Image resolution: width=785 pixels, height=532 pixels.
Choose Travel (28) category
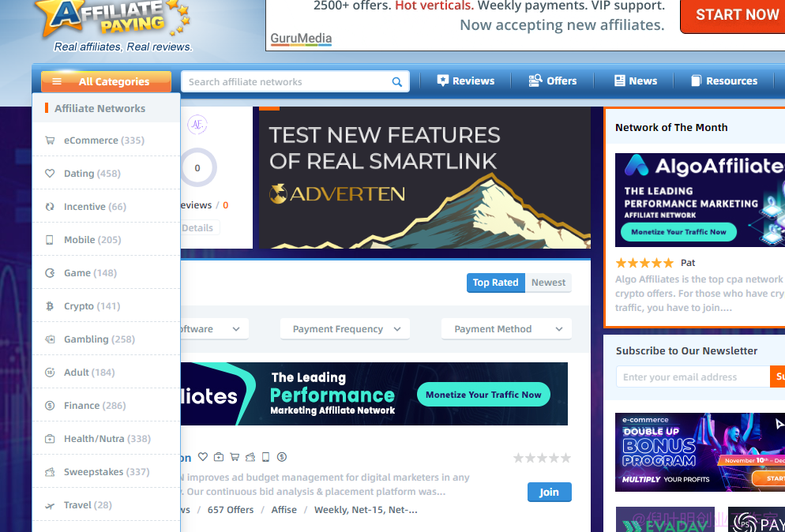(x=106, y=505)
